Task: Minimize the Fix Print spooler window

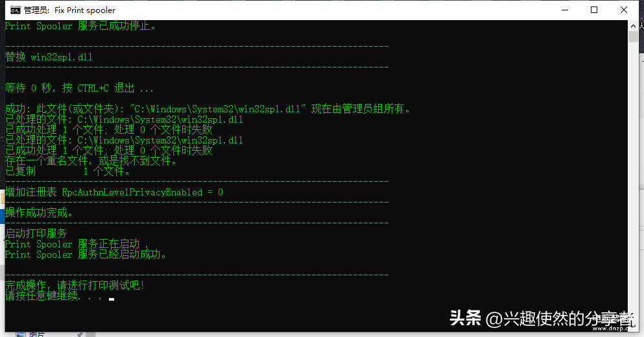Action: pos(565,10)
